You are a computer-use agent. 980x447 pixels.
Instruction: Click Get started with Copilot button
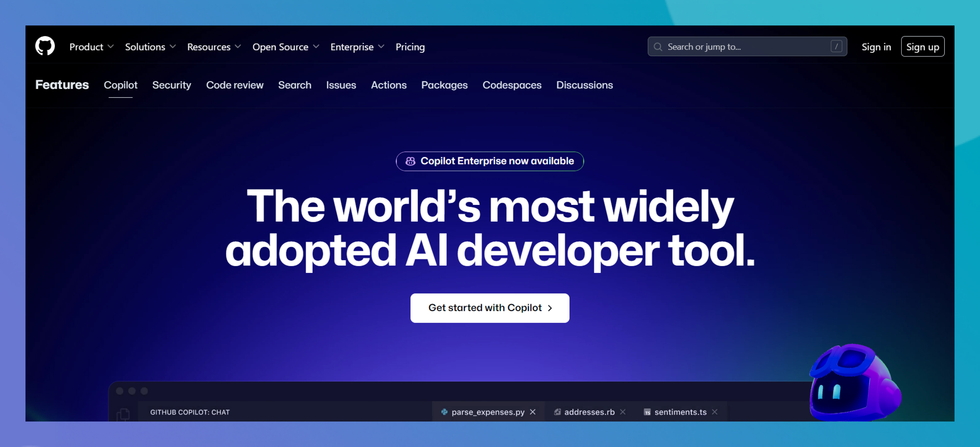tap(490, 307)
